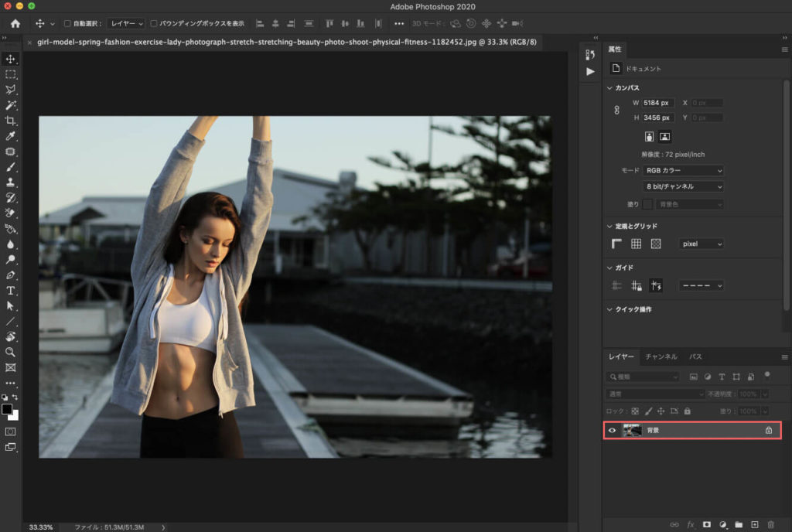Select the Path Selection tool

(10, 306)
